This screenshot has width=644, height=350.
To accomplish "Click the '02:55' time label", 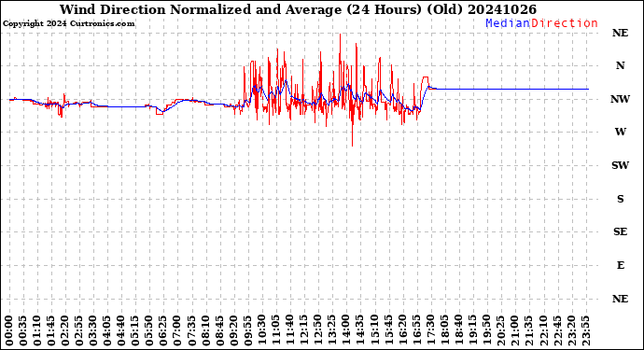I will 79,330.
